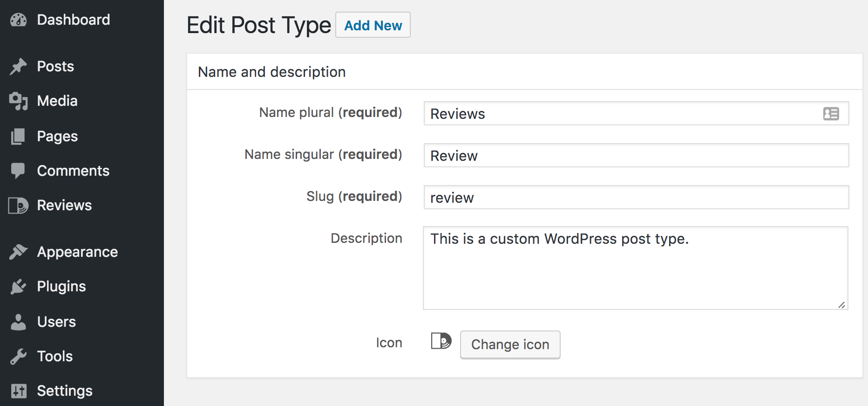Click the Plugins plug icon

coord(19,287)
